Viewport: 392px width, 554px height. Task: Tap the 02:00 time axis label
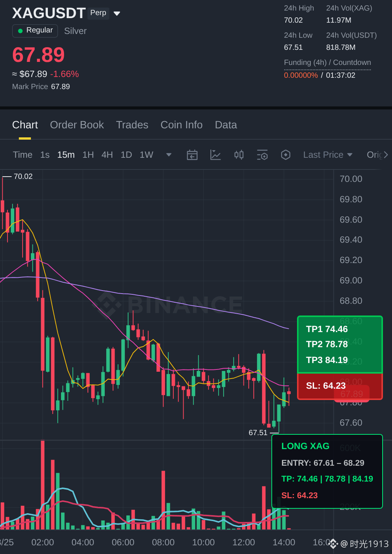(43, 542)
